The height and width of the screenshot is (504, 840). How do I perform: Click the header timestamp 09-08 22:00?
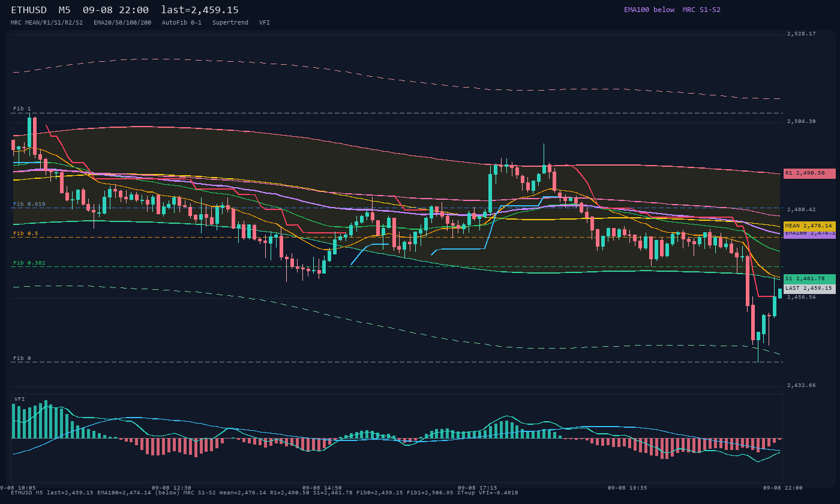point(116,10)
